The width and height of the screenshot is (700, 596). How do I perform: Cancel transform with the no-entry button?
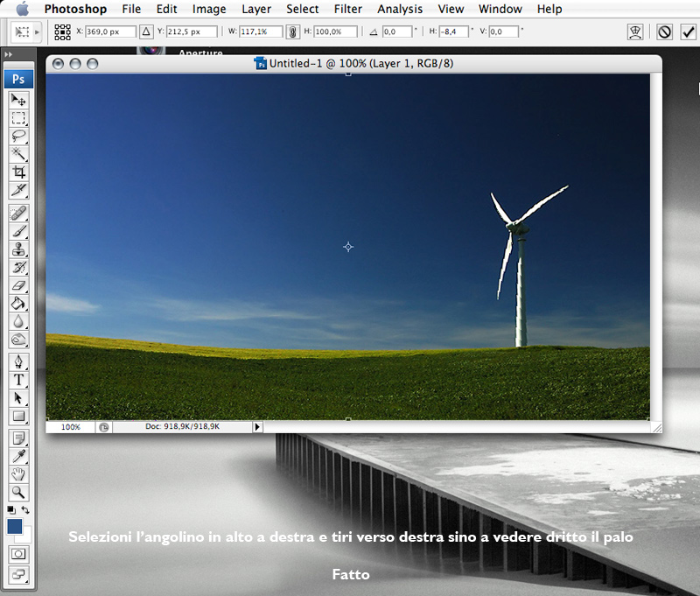665,32
